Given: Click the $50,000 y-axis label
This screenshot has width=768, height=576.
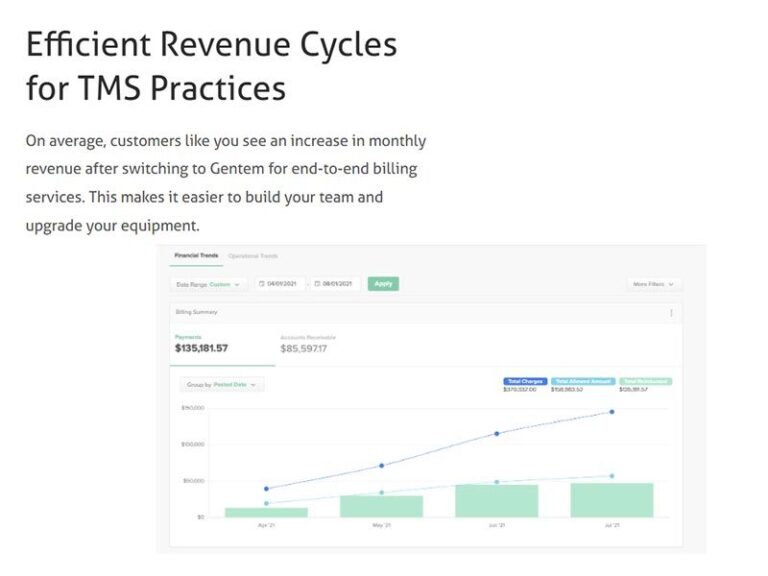Looking at the screenshot, I should (x=193, y=481).
